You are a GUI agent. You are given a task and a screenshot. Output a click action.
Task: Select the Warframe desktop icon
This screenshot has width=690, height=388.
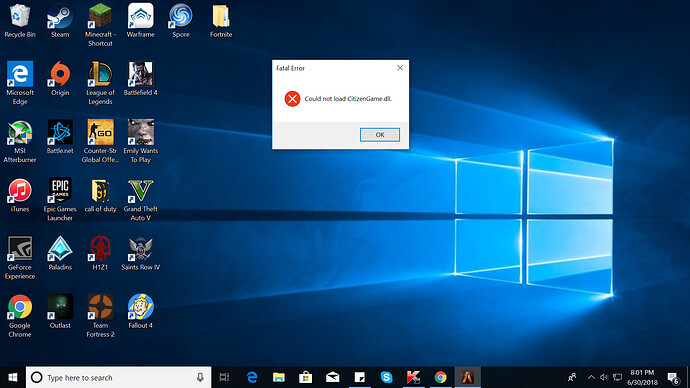click(140, 20)
